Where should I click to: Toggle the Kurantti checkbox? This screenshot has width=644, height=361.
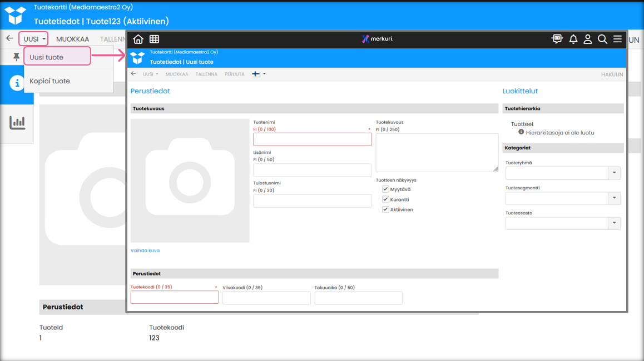pyautogui.click(x=385, y=199)
